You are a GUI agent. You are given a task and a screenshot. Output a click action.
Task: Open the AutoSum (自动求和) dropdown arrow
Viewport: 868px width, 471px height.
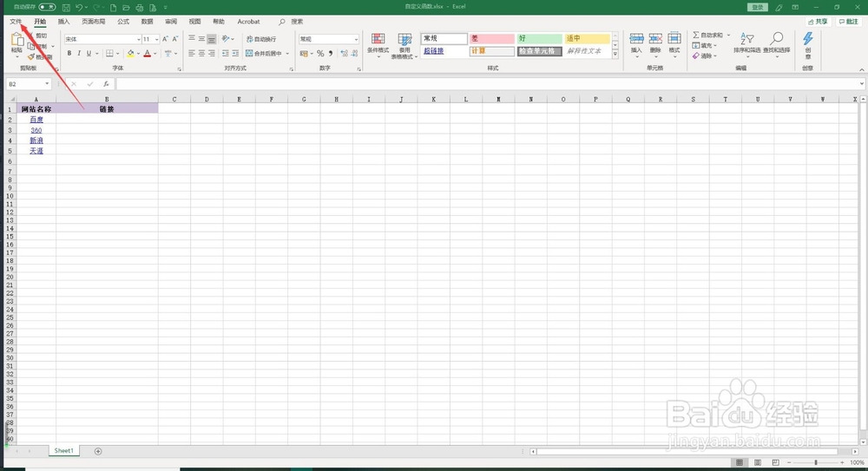click(x=728, y=35)
